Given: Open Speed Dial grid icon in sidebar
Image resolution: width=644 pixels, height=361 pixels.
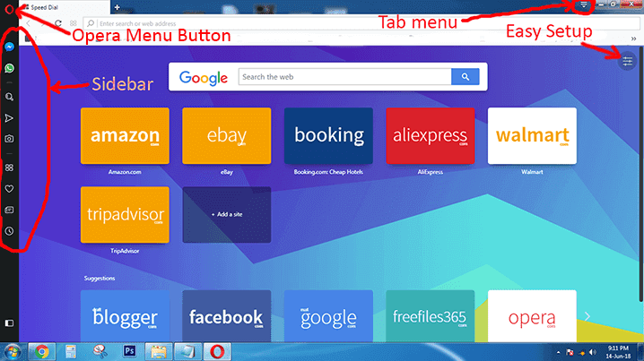Looking at the screenshot, I should pos(9,168).
